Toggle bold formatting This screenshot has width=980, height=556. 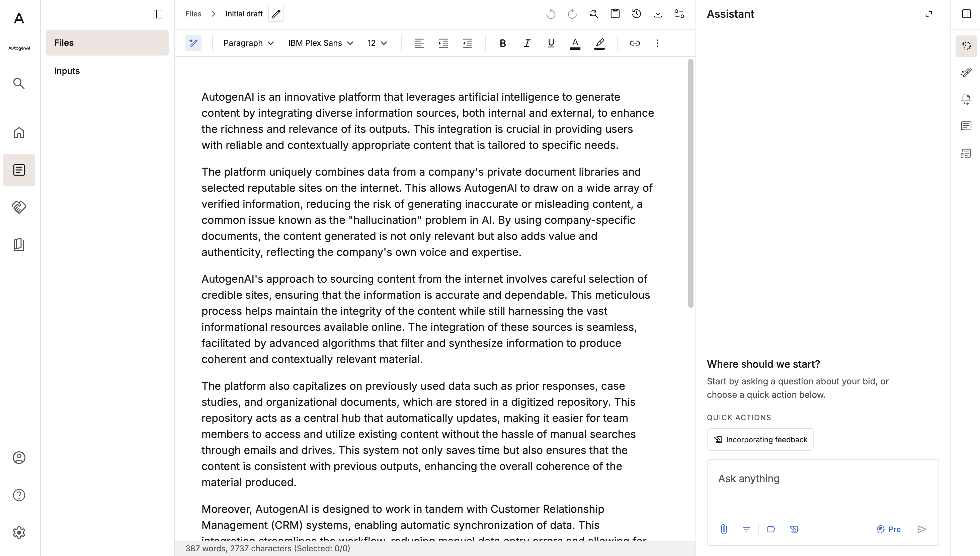tap(502, 43)
